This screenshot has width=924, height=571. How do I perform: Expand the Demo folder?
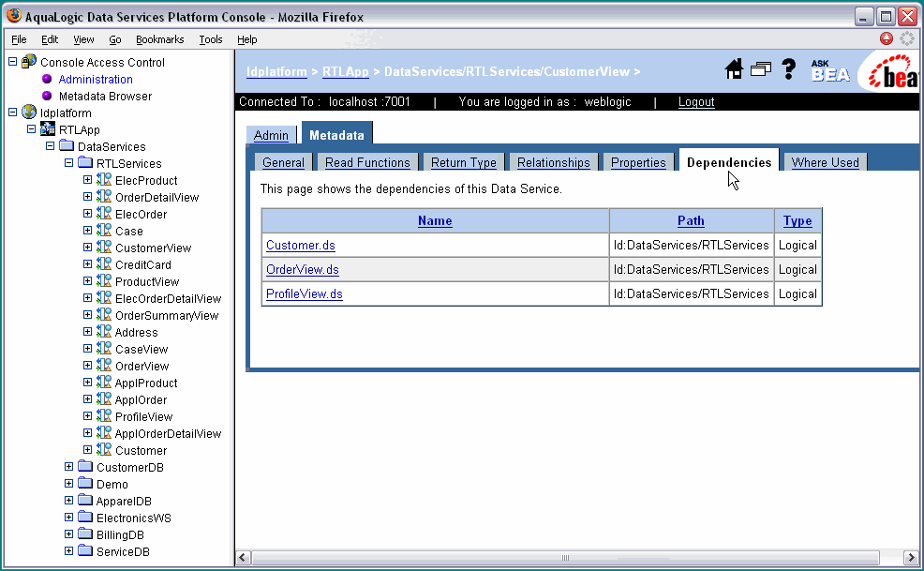(69, 483)
